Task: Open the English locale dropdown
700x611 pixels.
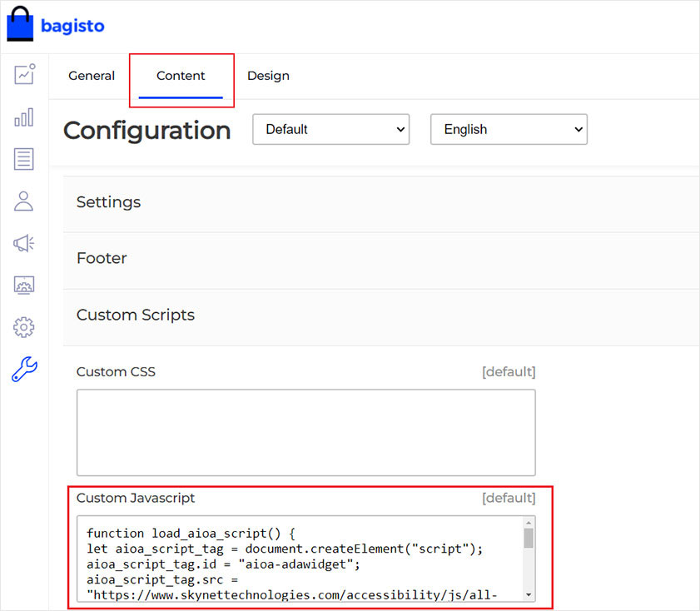Action: click(x=509, y=130)
